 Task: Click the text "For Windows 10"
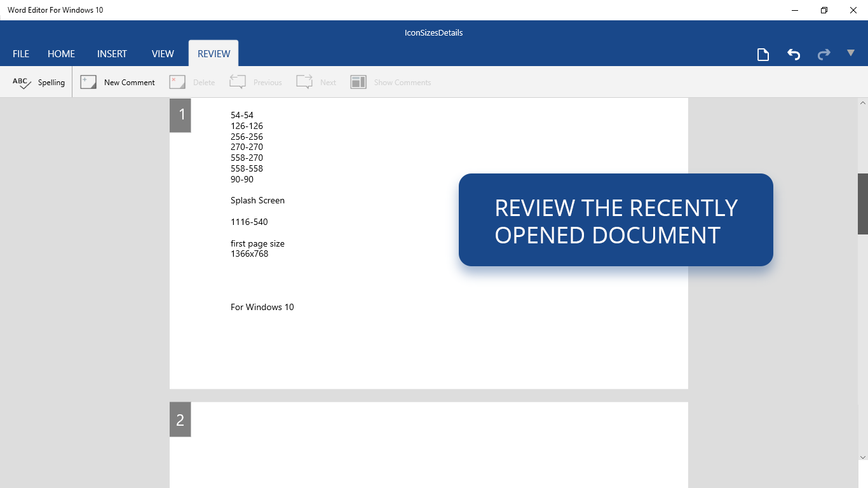click(x=262, y=307)
